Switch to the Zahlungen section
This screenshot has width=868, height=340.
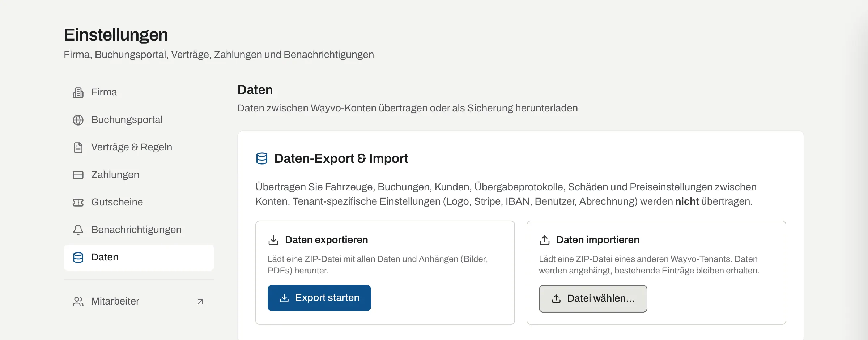click(139, 175)
